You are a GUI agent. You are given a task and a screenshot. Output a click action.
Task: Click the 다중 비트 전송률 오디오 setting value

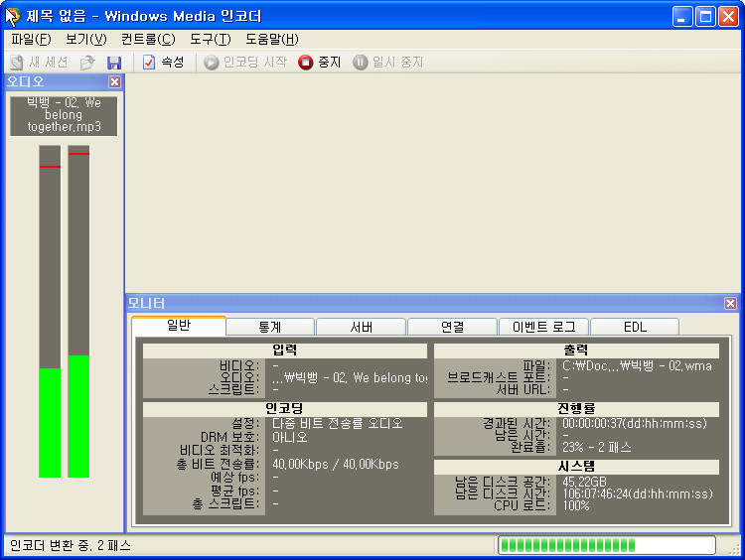pyautogui.click(x=338, y=423)
